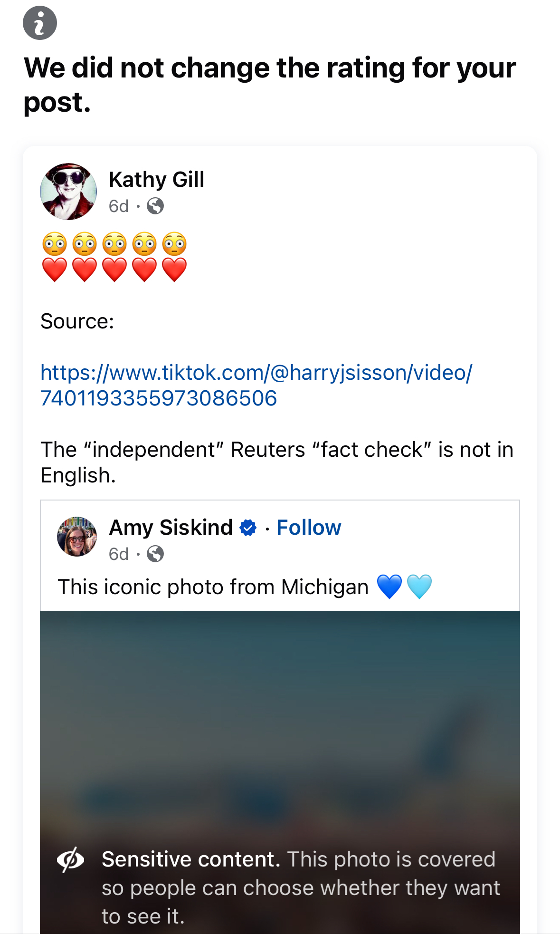Click Amy Siskind's blue verified badge
Image resolution: width=560 pixels, height=934 pixels.
click(248, 528)
